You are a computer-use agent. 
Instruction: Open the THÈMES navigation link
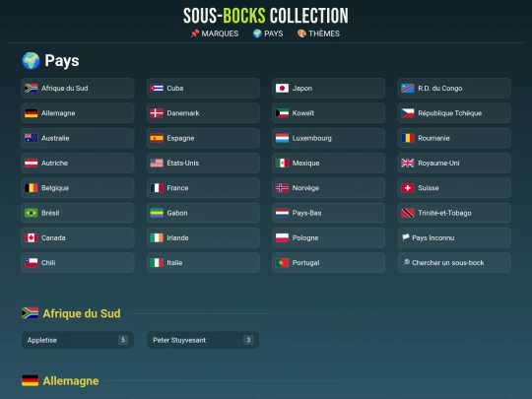point(318,33)
